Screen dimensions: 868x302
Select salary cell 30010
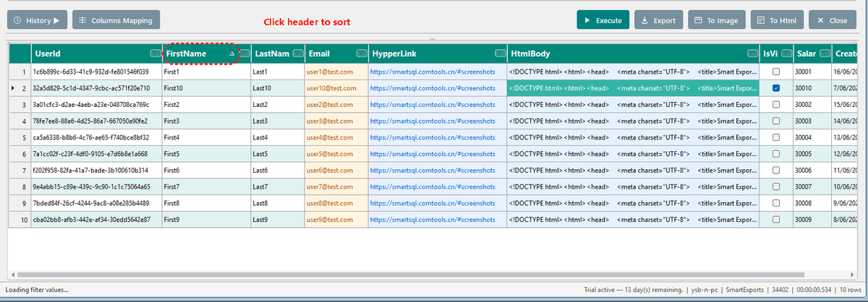812,88
